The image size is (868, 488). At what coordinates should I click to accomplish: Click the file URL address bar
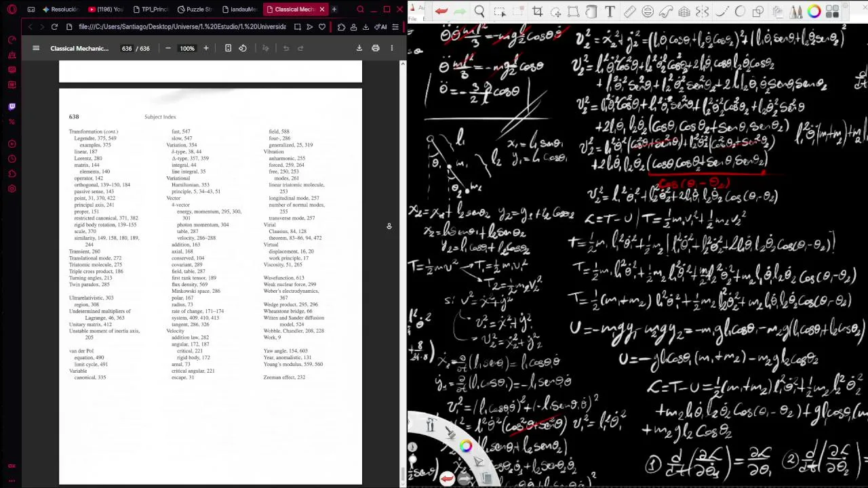(182, 27)
